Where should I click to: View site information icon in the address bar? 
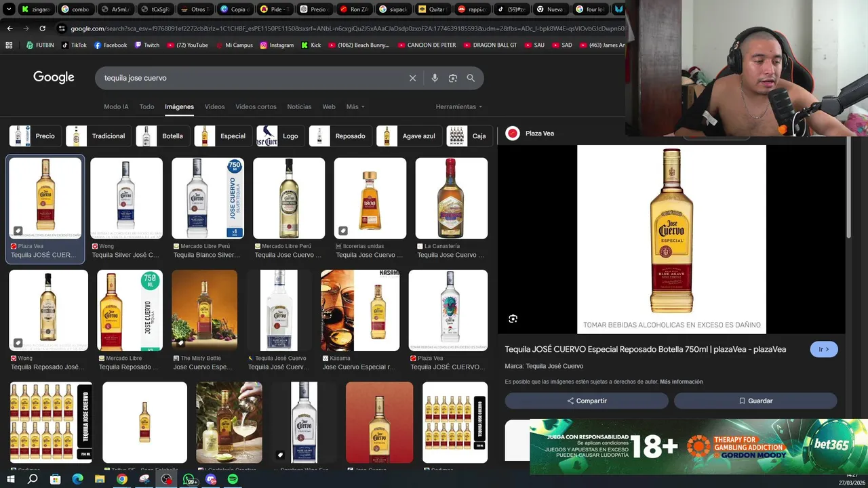62,28
